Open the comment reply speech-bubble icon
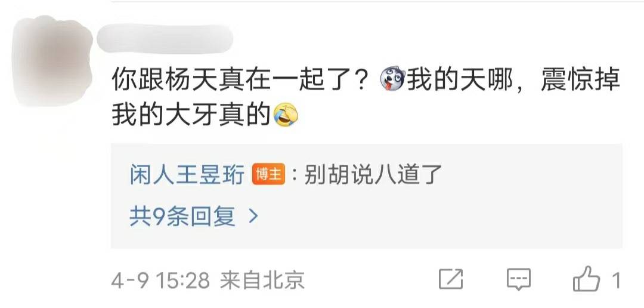The width and height of the screenshot is (644, 308). coord(518,279)
